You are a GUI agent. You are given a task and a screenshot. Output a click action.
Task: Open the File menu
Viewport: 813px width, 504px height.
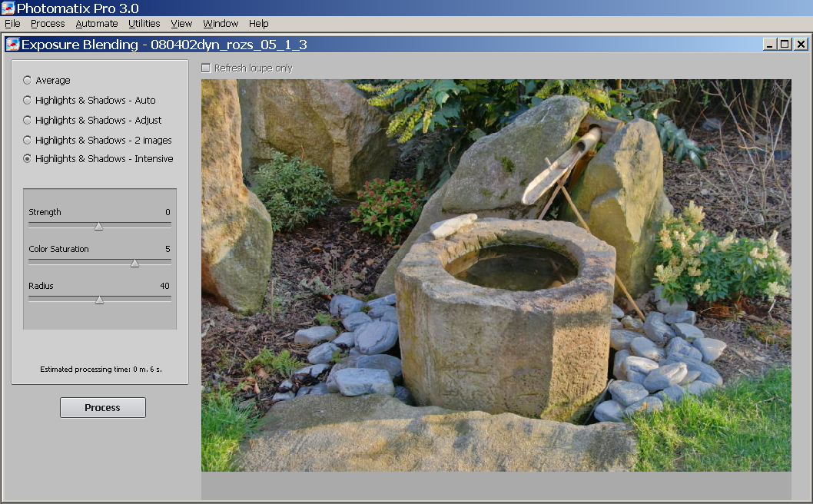(x=12, y=24)
